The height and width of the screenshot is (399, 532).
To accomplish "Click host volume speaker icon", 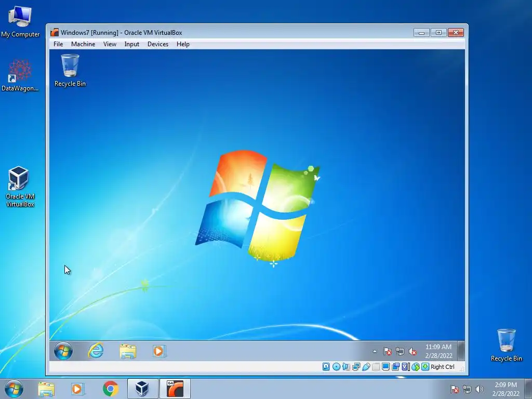I will click(x=480, y=390).
